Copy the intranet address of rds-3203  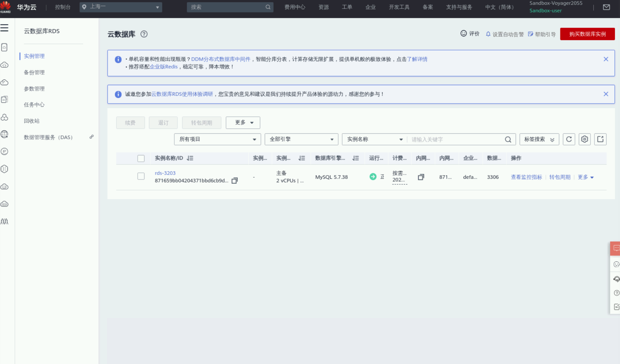coord(421,177)
